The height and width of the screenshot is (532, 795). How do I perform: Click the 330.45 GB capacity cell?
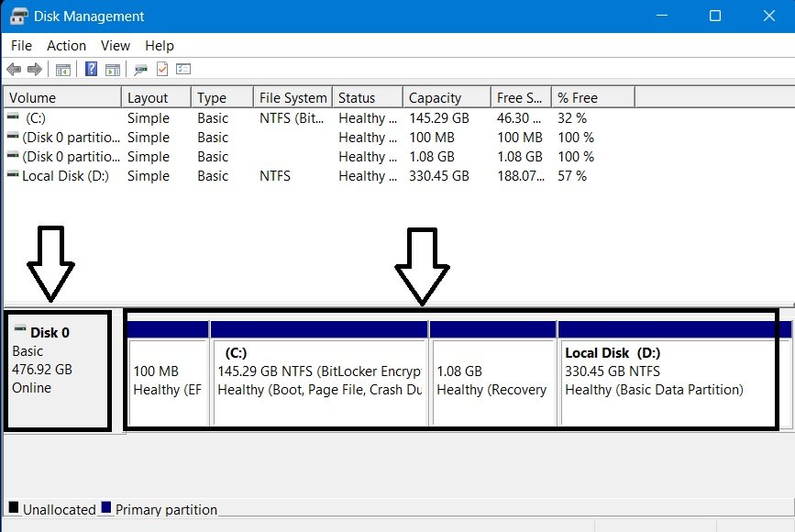pos(439,176)
